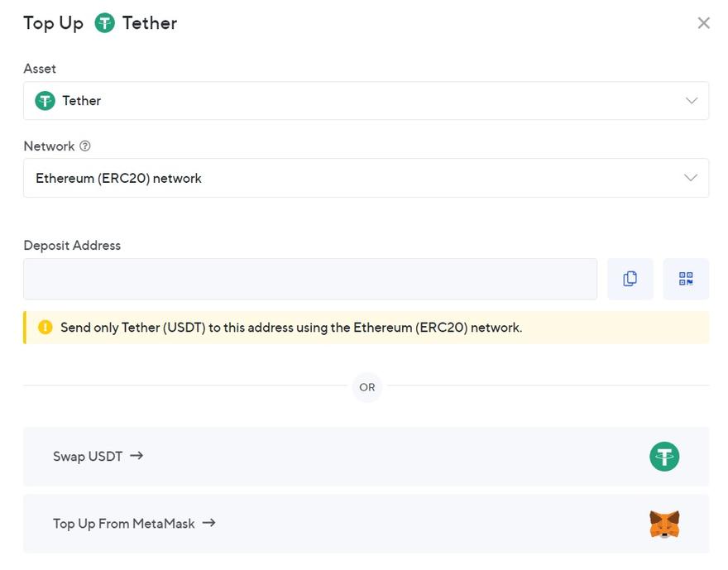Copy the deposit address with copy icon
The image size is (728, 570).
pos(630,279)
